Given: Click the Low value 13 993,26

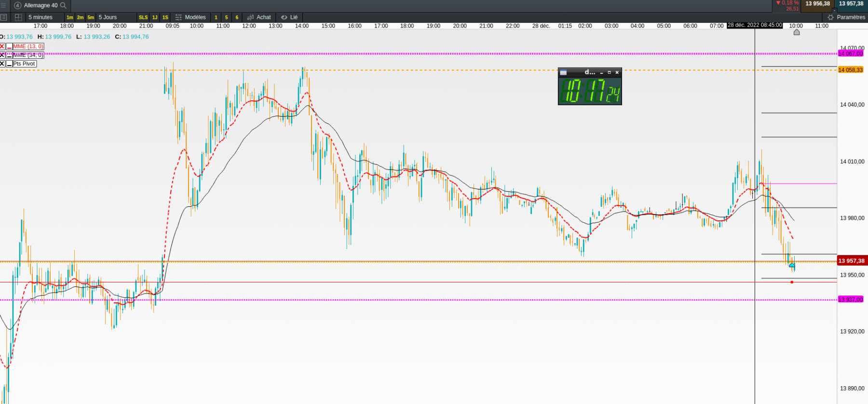Looking at the screenshot, I should click(96, 37).
